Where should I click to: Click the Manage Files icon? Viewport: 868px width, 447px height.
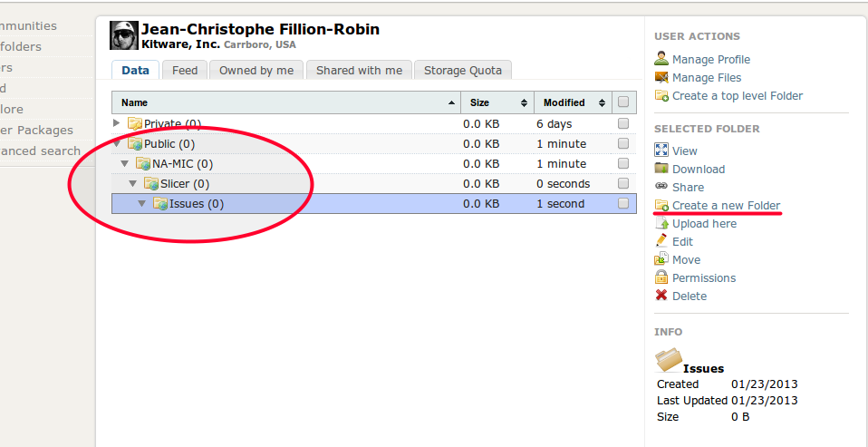661,78
